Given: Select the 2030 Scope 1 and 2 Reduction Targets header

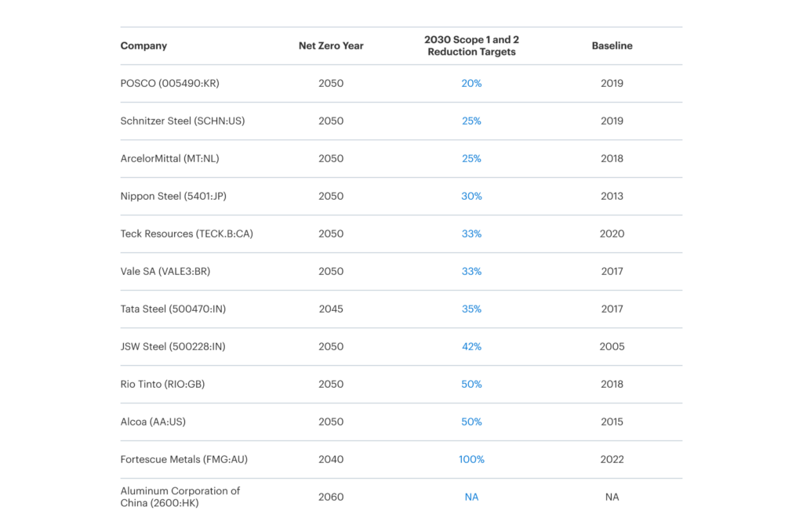Looking at the screenshot, I should (x=471, y=45).
